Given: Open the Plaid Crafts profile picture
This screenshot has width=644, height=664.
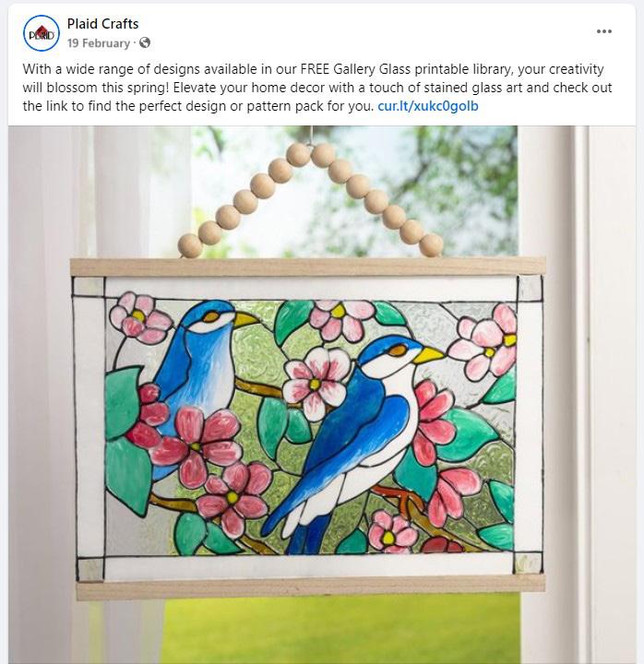Looking at the screenshot, I should [x=42, y=33].
